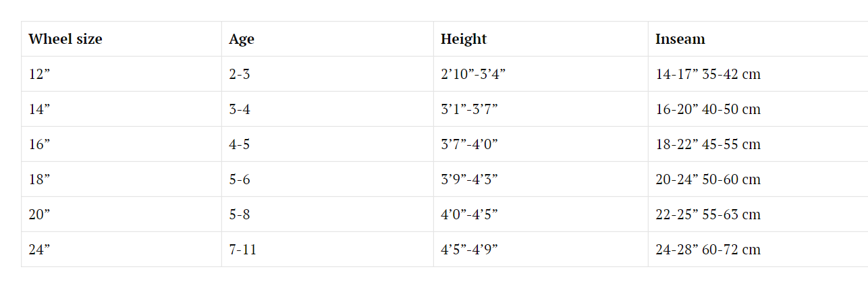Select the inseam 16-20” 40-50 cm cell

tap(758, 109)
